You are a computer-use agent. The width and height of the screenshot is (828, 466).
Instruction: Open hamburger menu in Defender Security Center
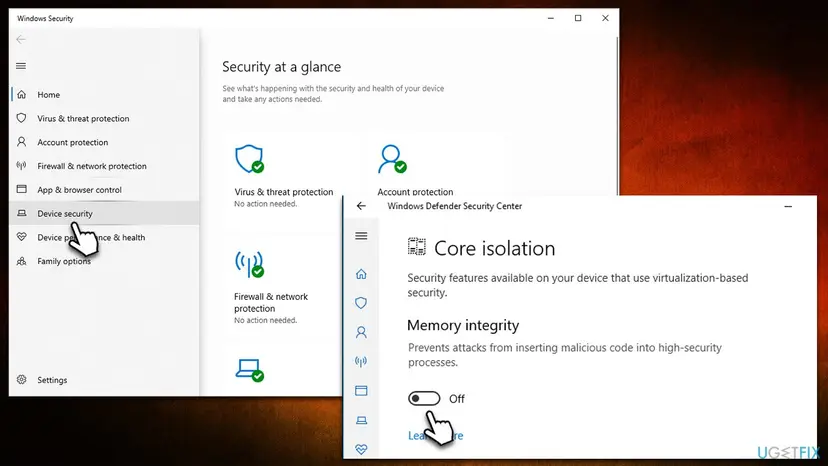click(361, 236)
